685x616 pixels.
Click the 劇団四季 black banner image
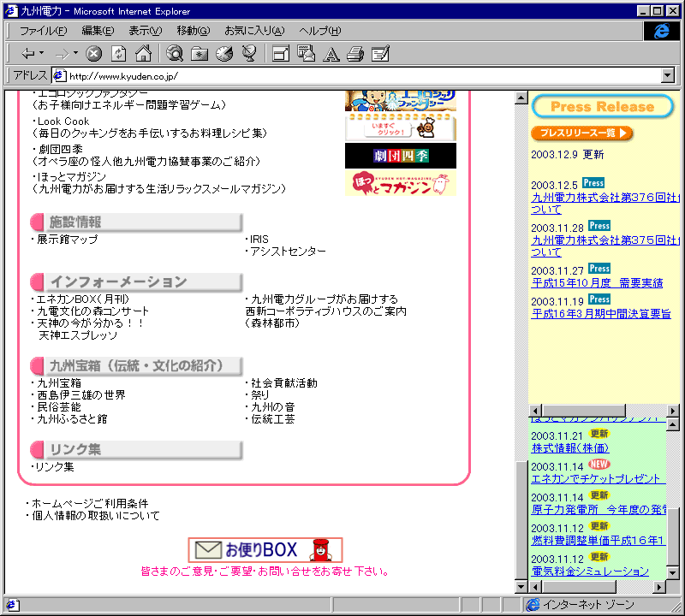pos(401,156)
